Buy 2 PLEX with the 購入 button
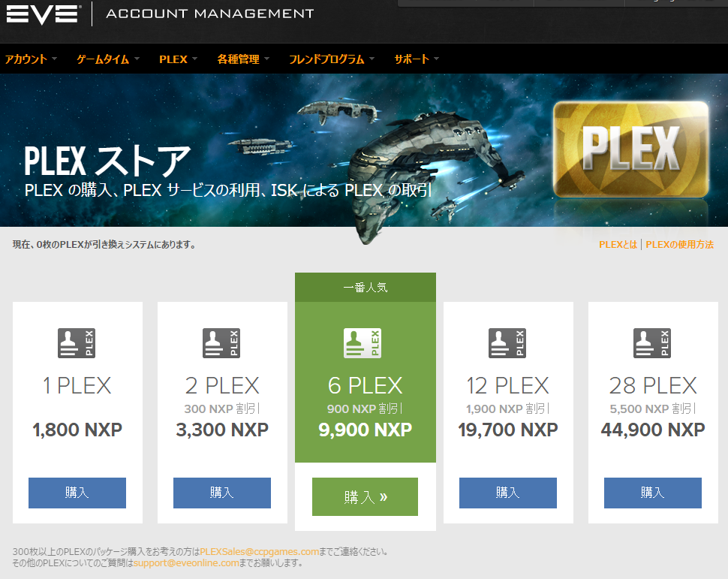This screenshot has width=728, height=579. tap(222, 493)
